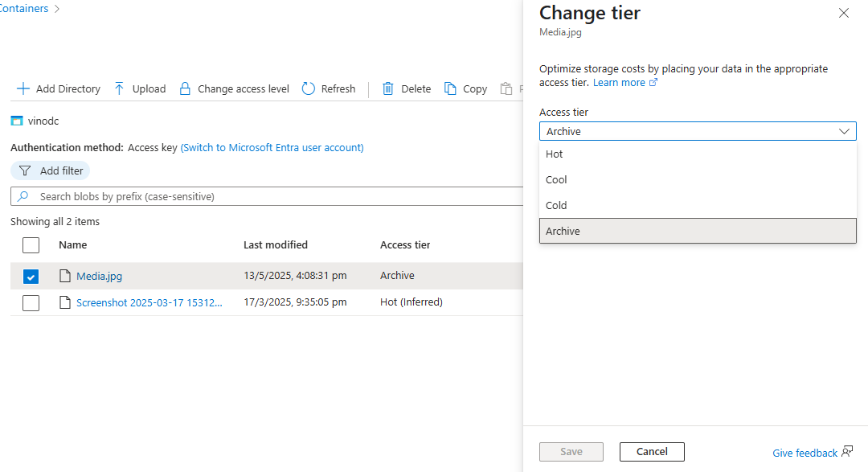Check the Screenshot 2025-03-17 row checkbox
The height and width of the screenshot is (472, 868).
(x=31, y=302)
